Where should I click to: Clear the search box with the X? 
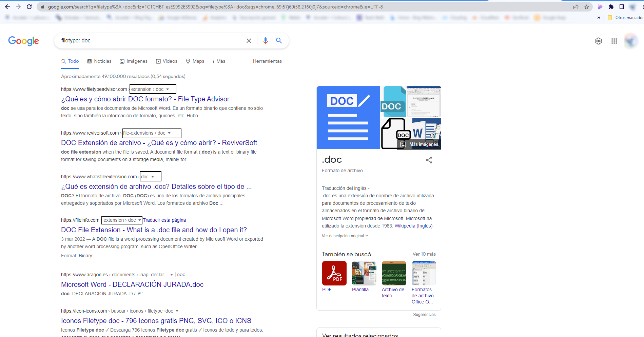pos(249,41)
